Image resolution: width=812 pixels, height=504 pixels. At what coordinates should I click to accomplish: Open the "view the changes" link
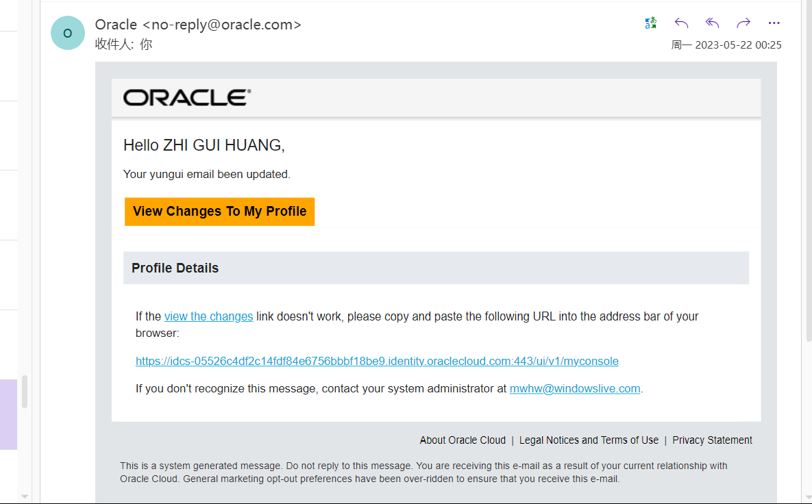point(208,316)
